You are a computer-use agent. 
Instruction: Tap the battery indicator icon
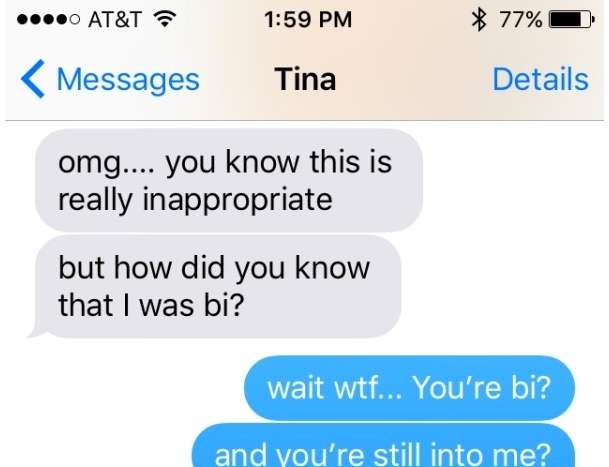click(571, 19)
